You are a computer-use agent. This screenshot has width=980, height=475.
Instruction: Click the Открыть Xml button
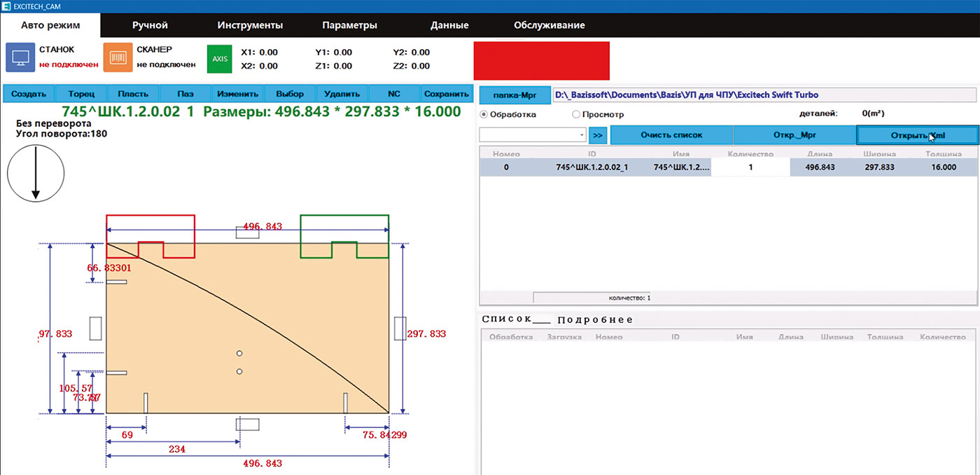(x=917, y=135)
